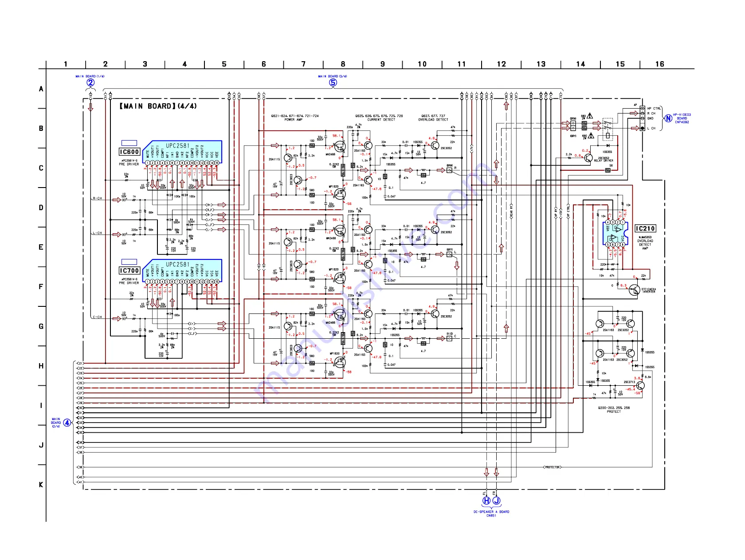Click the circled N connector symbol

tap(668, 118)
